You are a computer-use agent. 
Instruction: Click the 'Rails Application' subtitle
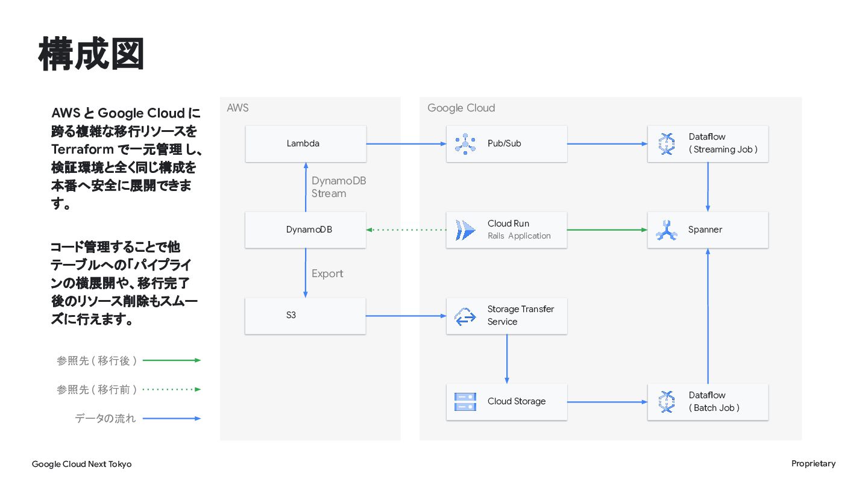click(519, 236)
